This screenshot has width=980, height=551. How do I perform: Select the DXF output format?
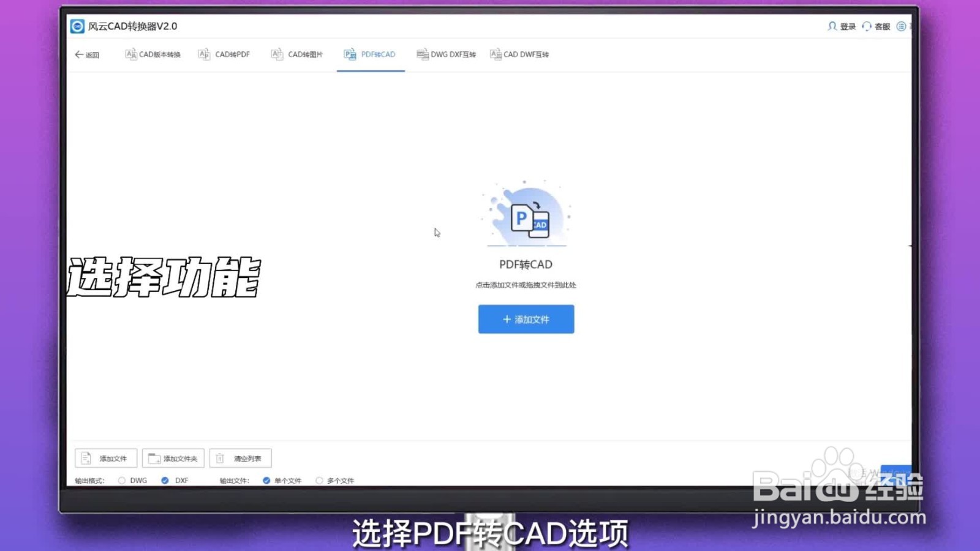[x=165, y=481]
